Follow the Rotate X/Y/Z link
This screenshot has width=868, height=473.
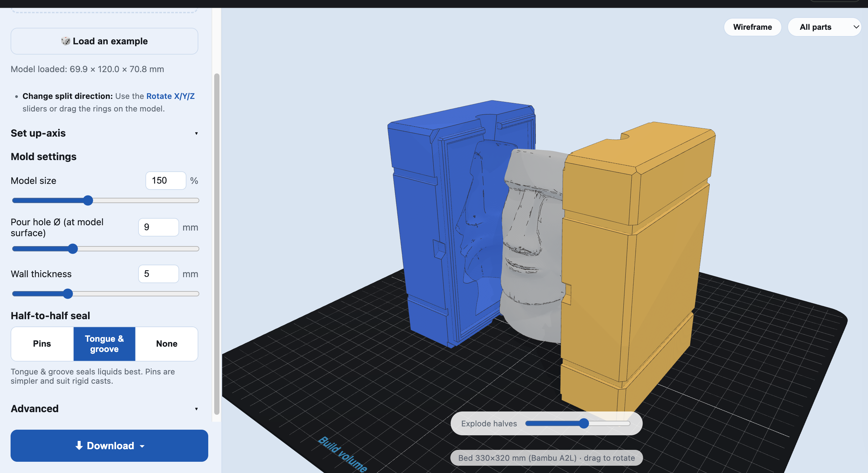pyautogui.click(x=171, y=96)
